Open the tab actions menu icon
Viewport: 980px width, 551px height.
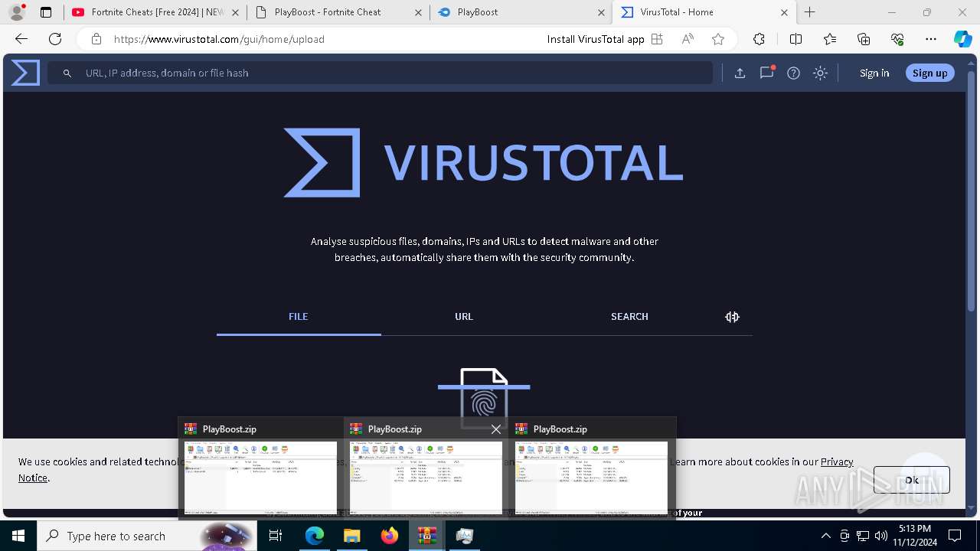pyautogui.click(x=46, y=12)
